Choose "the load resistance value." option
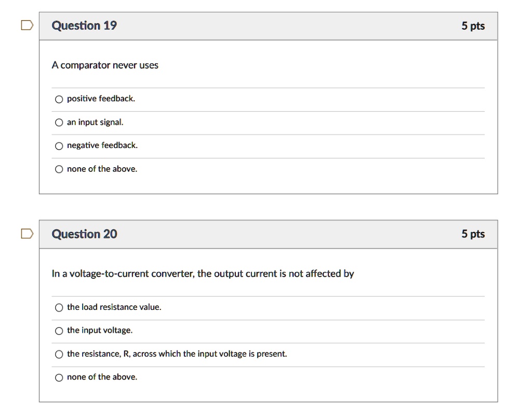The width and height of the screenshot is (532, 420). tap(59, 307)
